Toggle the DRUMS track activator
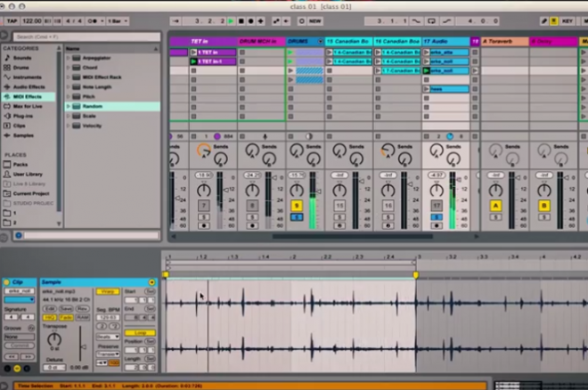The image size is (588, 390). 297,206
